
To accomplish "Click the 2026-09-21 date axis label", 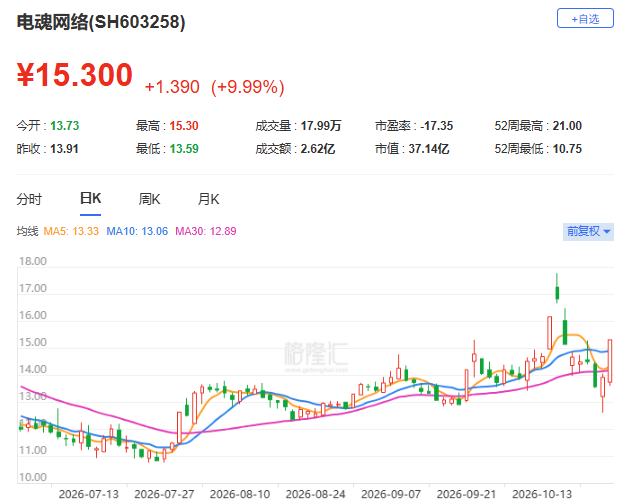I will [x=466, y=494].
